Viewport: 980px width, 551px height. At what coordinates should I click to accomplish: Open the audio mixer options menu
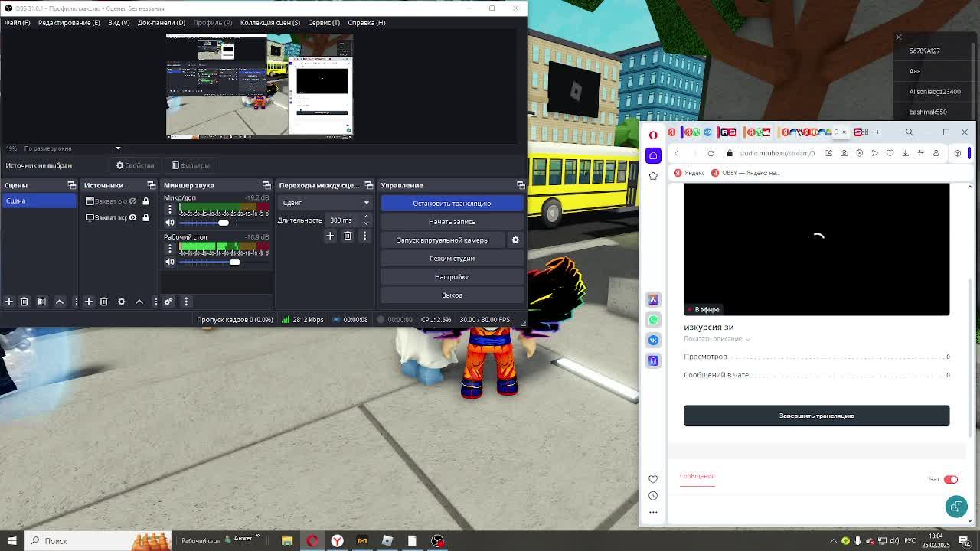click(x=186, y=302)
